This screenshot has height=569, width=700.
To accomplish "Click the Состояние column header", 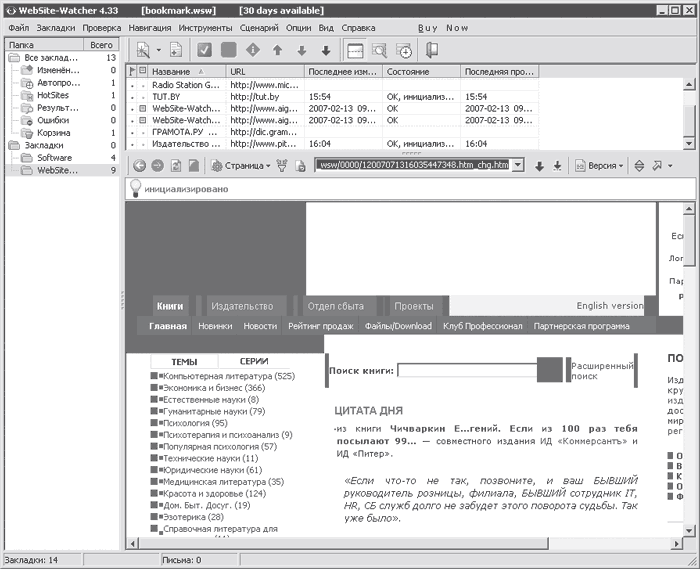I will (x=421, y=71).
